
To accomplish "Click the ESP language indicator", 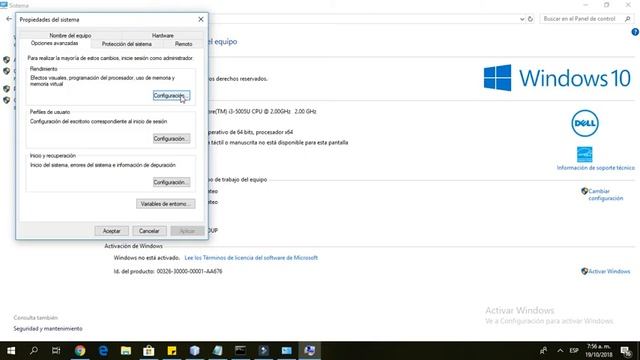I will click(574, 351).
